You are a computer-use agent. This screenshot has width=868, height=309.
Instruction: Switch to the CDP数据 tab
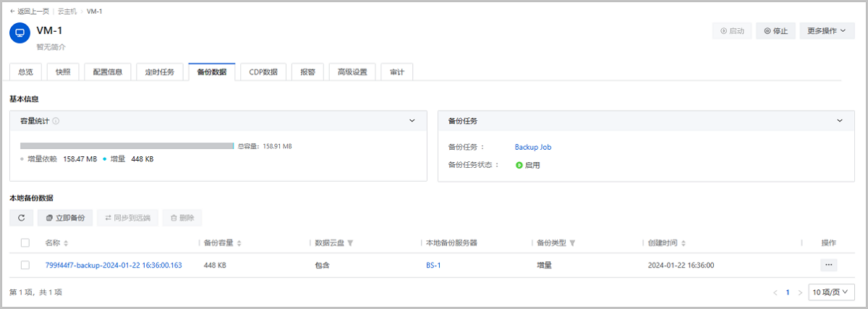point(263,72)
